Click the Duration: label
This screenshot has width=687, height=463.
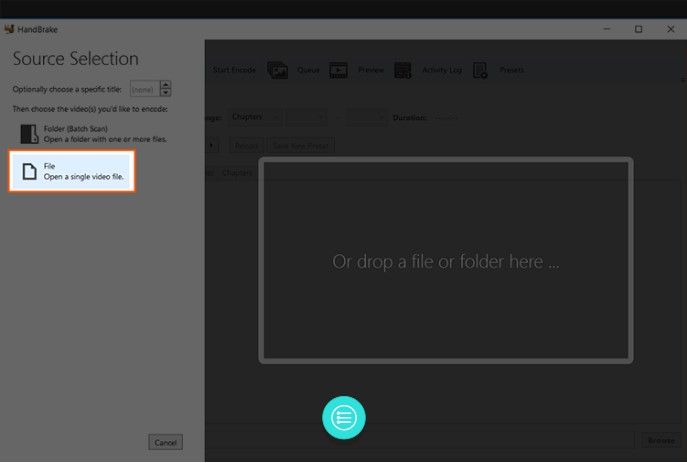coord(410,117)
